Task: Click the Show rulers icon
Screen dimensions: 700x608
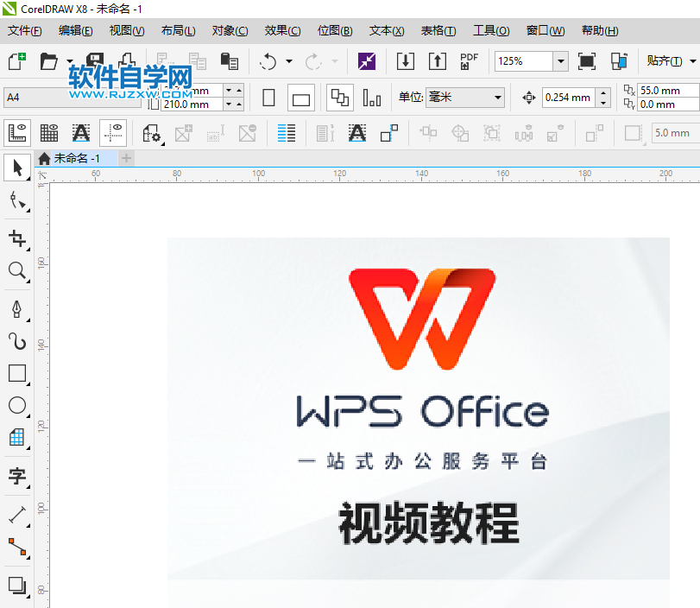Action: point(17,133)
